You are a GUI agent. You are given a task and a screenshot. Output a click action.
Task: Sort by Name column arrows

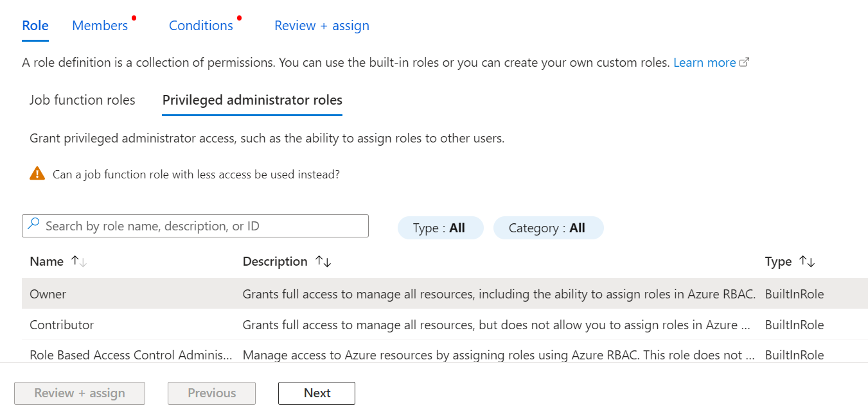(78, 261)
